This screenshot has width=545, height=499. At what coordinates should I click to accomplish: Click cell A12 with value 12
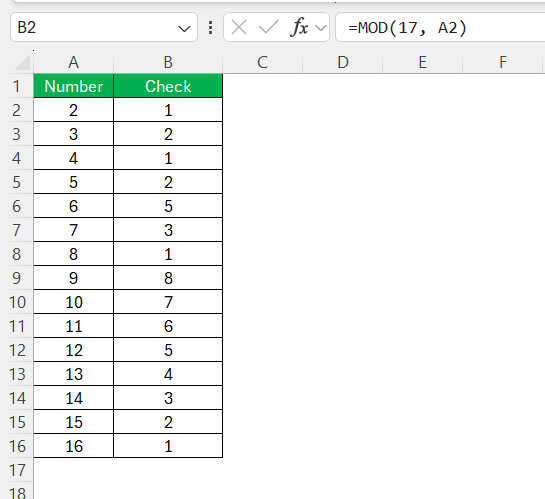(x=73, y=350)
